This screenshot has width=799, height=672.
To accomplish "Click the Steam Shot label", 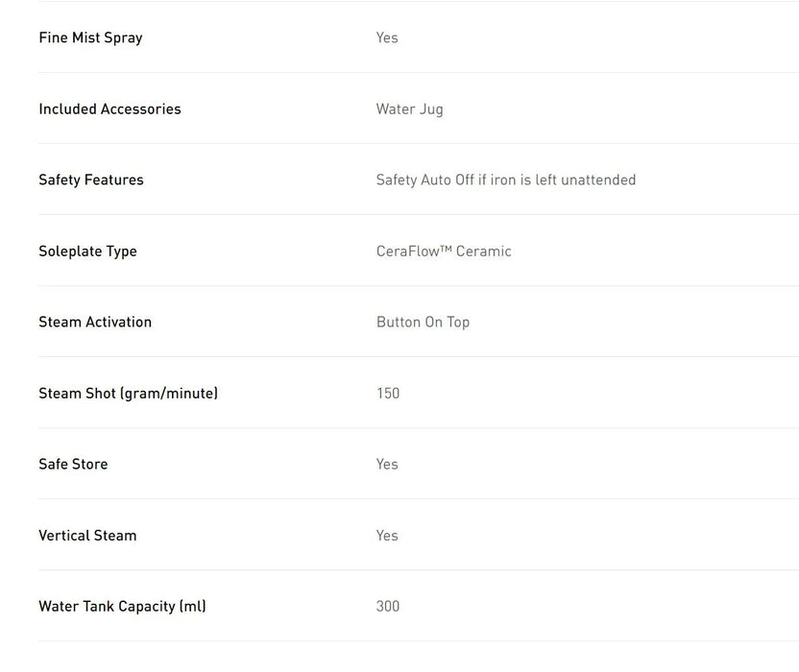I will pyautogui.click(x=77, y=393).
